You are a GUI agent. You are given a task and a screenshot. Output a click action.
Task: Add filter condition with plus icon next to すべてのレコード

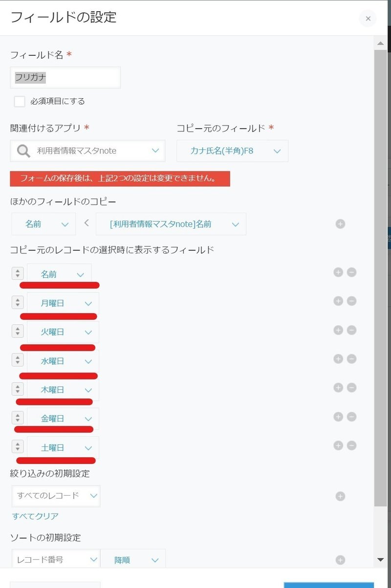click(x=341, y=496)
